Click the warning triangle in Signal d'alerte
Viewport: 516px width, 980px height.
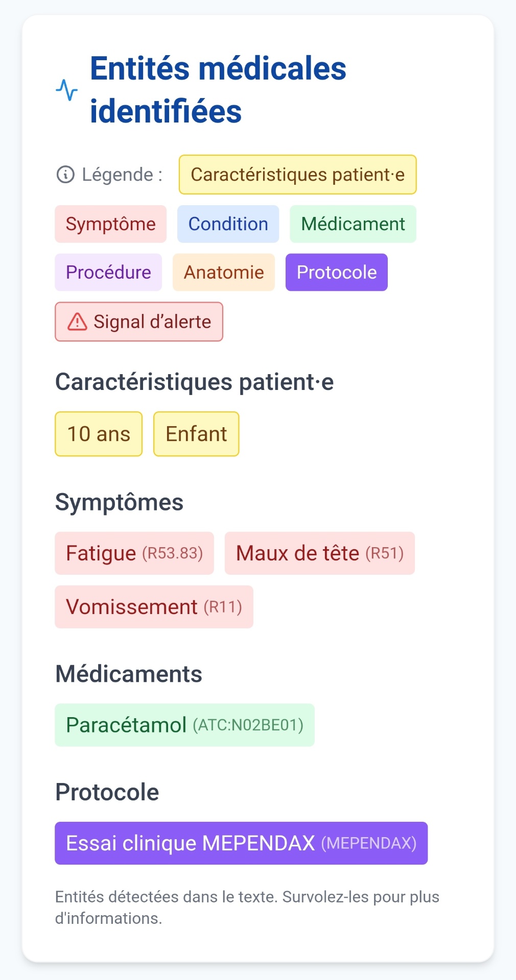tap(77, 322)
